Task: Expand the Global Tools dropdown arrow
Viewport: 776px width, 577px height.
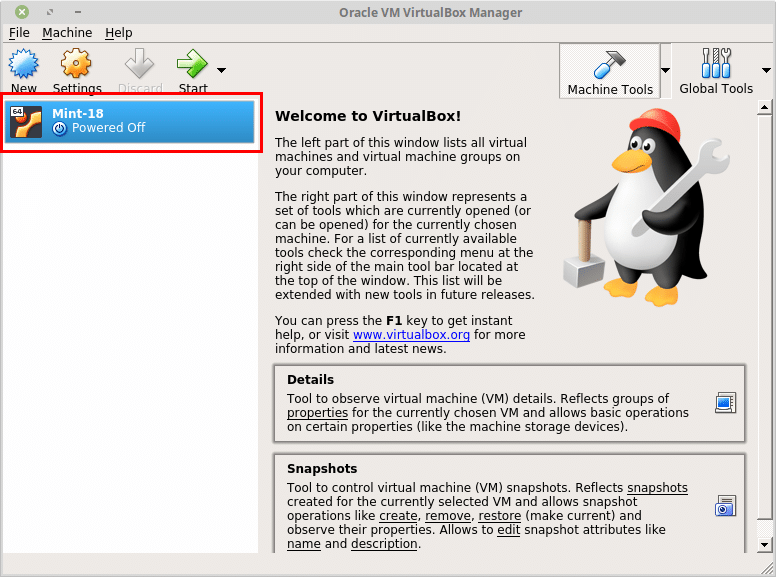Action: 766,71
